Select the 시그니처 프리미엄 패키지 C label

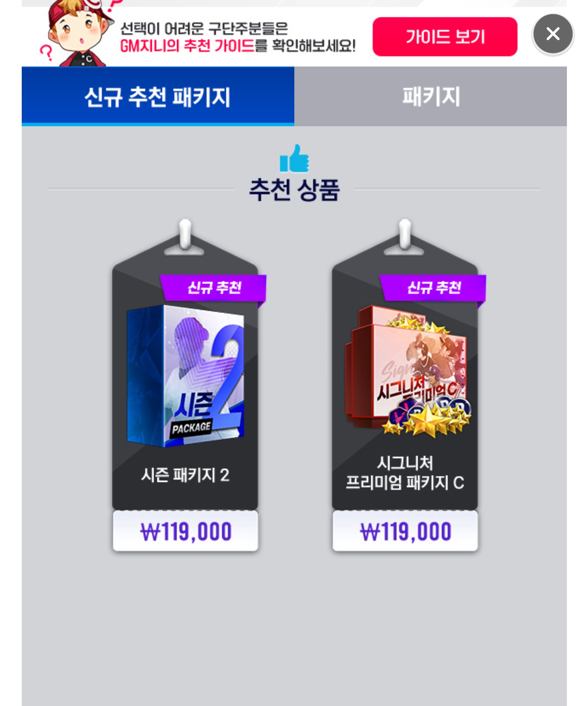[405, 473]
